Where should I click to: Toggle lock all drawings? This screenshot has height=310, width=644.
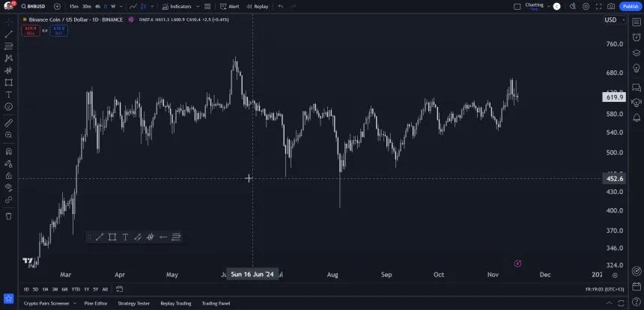tap(9, 176)
